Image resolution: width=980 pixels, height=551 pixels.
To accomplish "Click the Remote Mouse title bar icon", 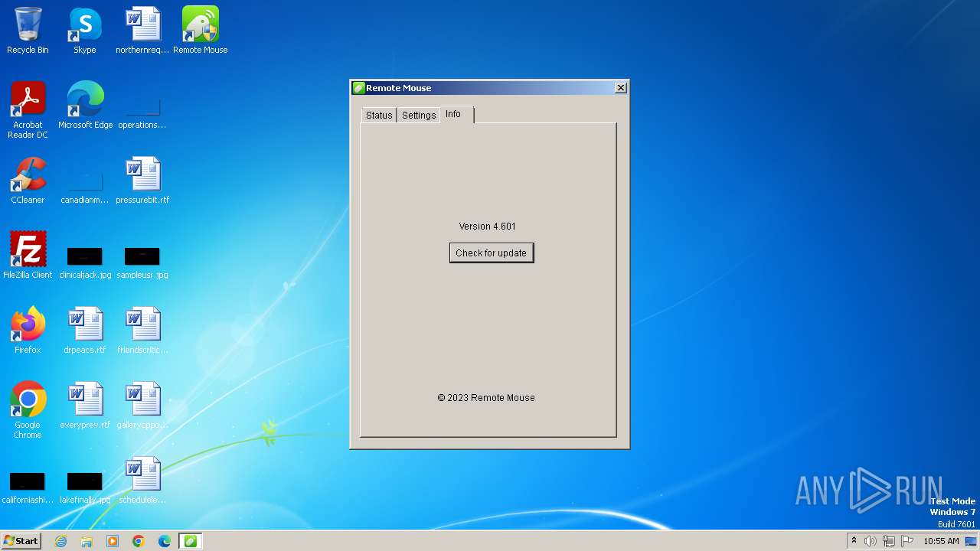I will (358, 88).
